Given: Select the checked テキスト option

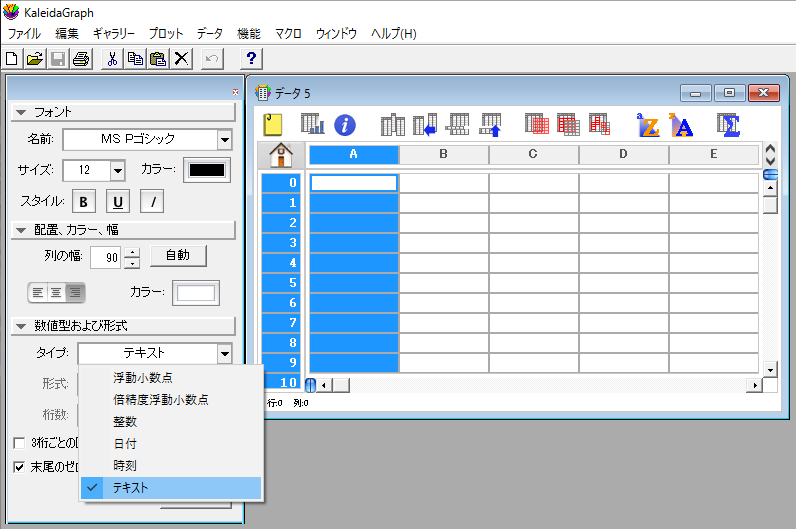Looking at the screenshot, I should pos(171,488).
